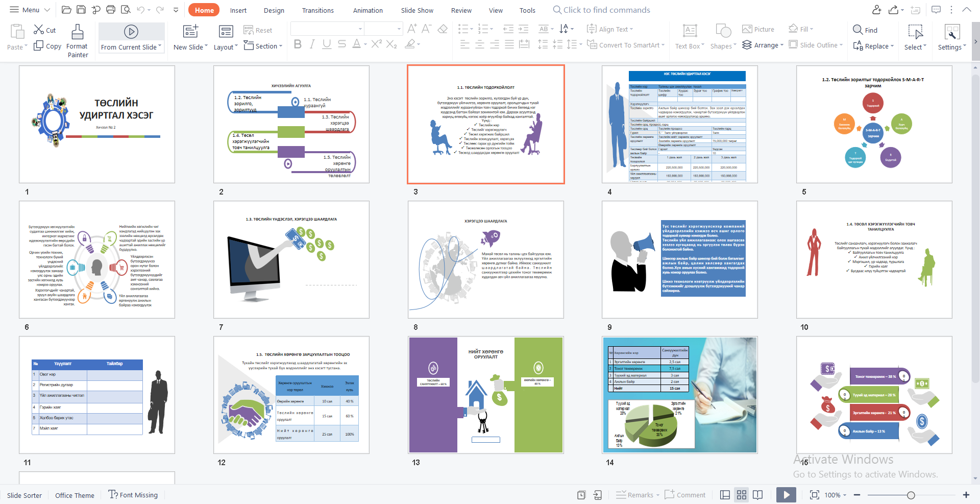Open the 100% zoom level dropdown
This screenshot has width=980, height=504.
pos(836,495)
